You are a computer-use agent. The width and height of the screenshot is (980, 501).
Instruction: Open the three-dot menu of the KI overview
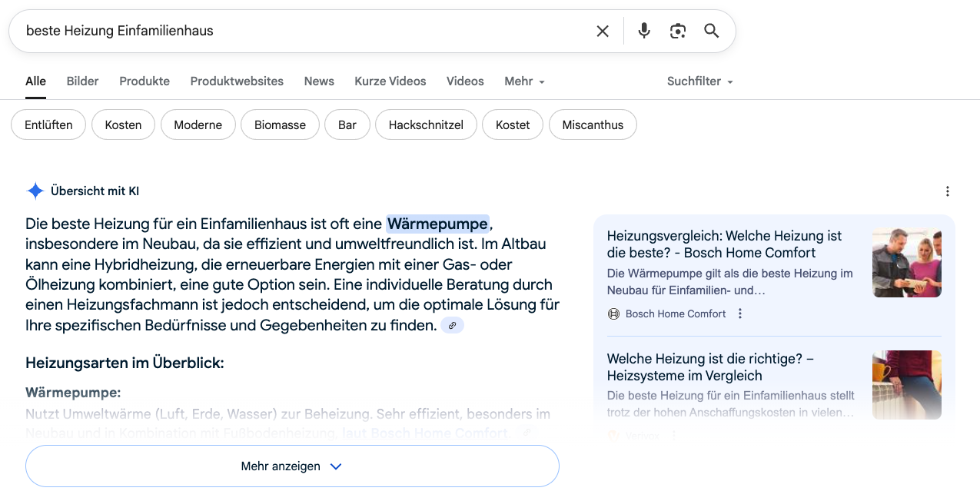947,191
